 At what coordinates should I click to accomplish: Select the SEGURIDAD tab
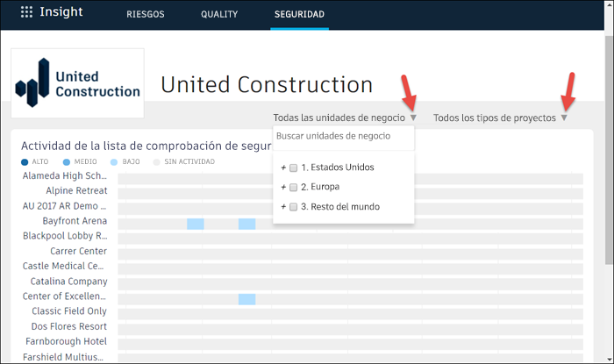pyautogui.click(x=299, y=15)
